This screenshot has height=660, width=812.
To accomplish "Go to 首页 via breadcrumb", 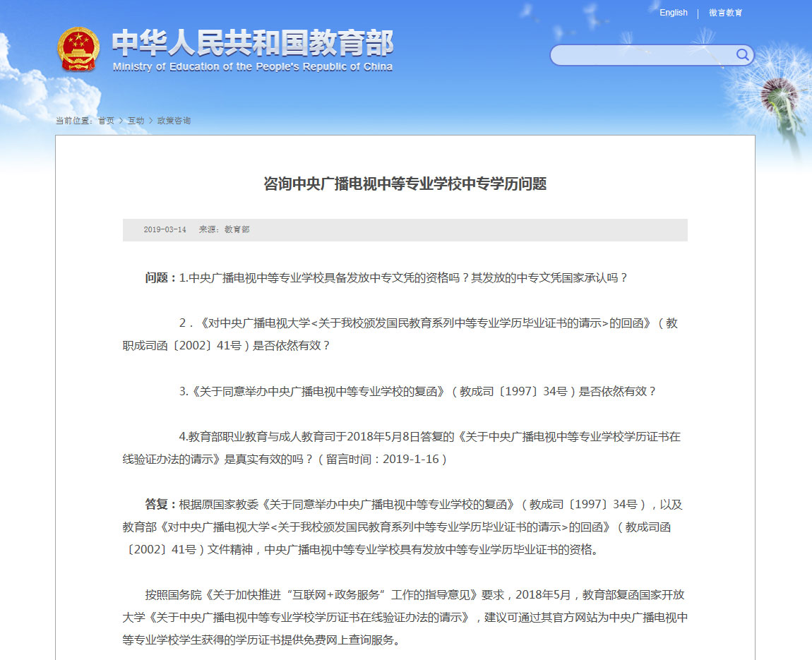I will coord(107,121).
